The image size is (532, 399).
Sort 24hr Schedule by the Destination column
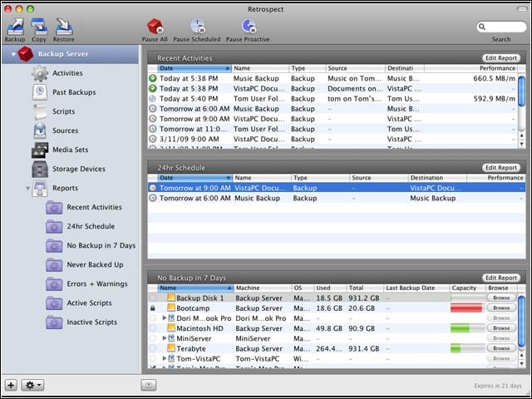tap(437, 178)
